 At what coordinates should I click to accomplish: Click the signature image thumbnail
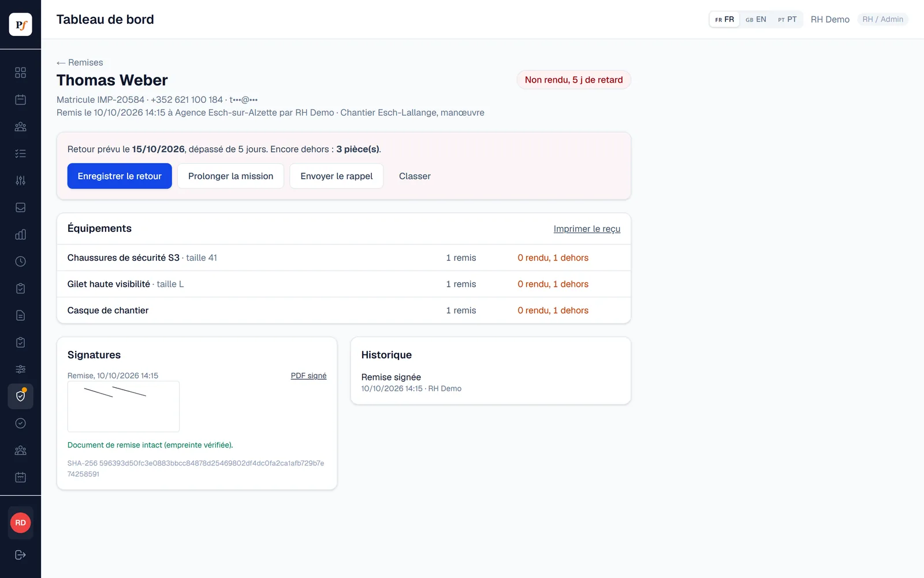coord(124,406)
